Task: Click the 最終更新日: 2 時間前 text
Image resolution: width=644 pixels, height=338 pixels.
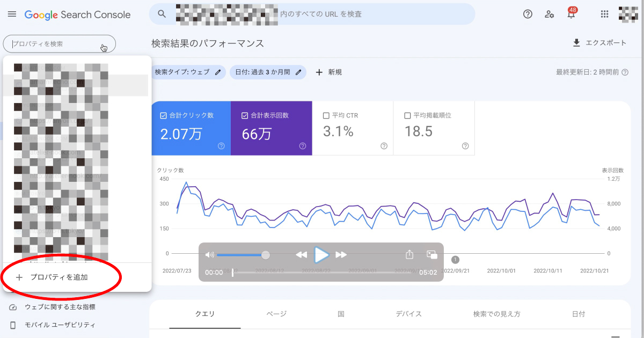Action: (587, 72)
